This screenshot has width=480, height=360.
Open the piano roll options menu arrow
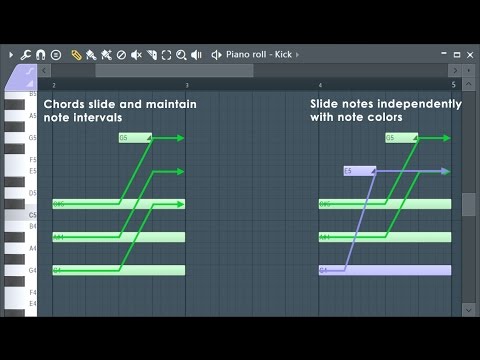click(11, 55)
